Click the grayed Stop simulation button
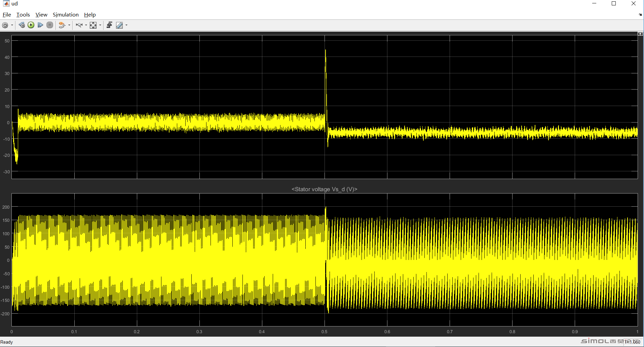The width and height of the screenshot is (644, 347). click(50, 25)
